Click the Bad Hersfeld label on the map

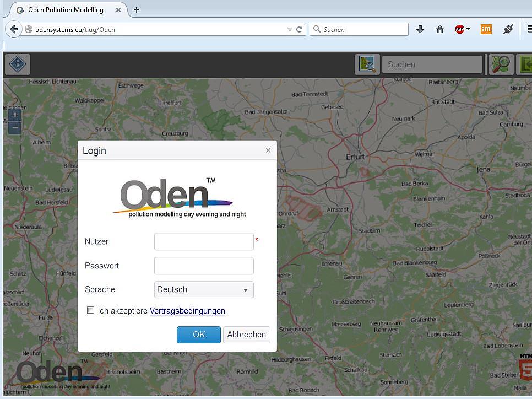point(52,202)
